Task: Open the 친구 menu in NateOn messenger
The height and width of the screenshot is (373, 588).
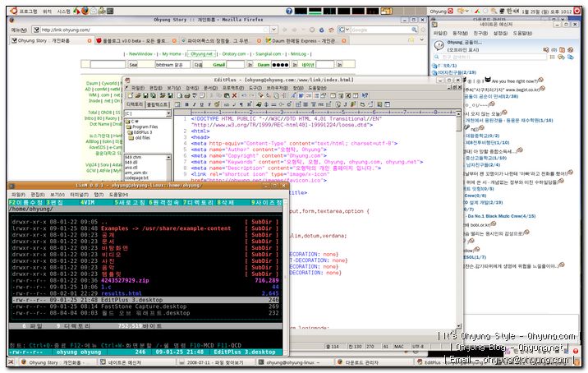Action: [x=480, y=34]
